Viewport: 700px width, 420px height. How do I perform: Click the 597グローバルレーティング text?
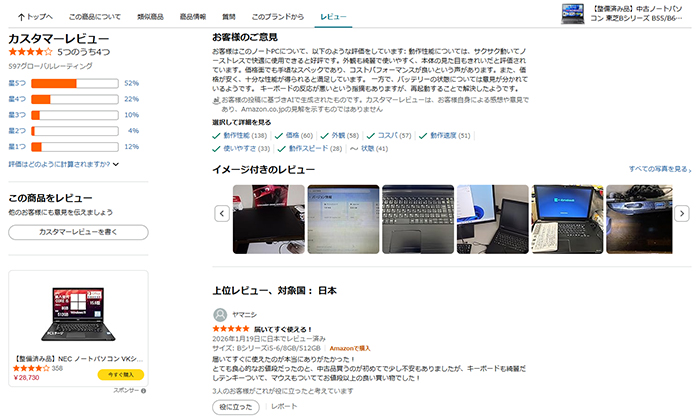tap(50, 66)
